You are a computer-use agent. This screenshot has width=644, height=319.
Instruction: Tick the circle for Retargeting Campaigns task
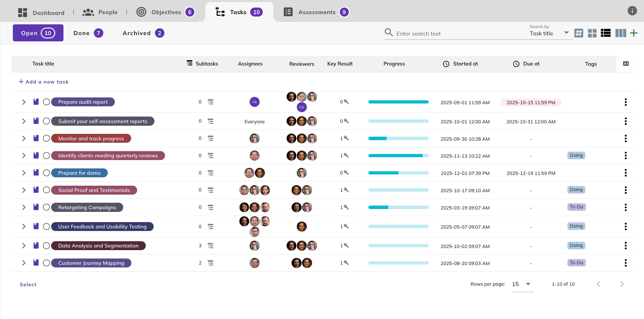pos(46,207)
